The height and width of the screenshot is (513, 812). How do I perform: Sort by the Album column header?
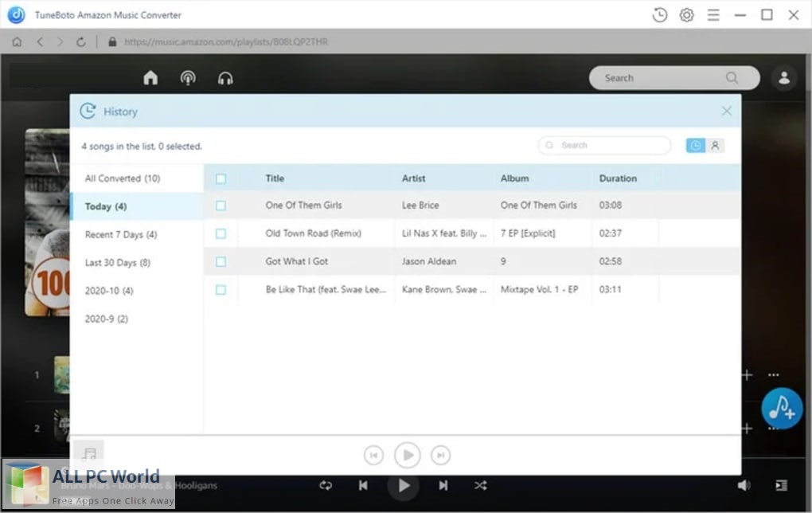point(515,178)
